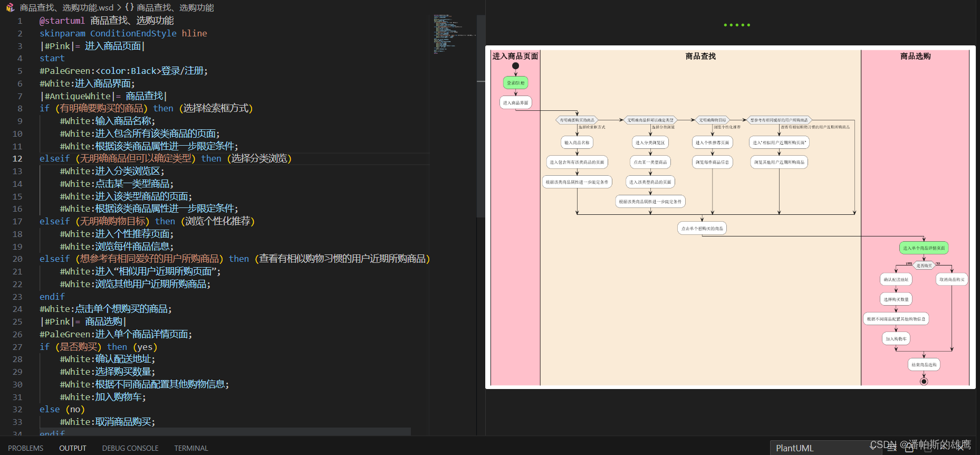Click the |#AntiqueWhite|= 商品查找| code line
The height and width of the screenshot is (455, 980).
coord(103,96)
